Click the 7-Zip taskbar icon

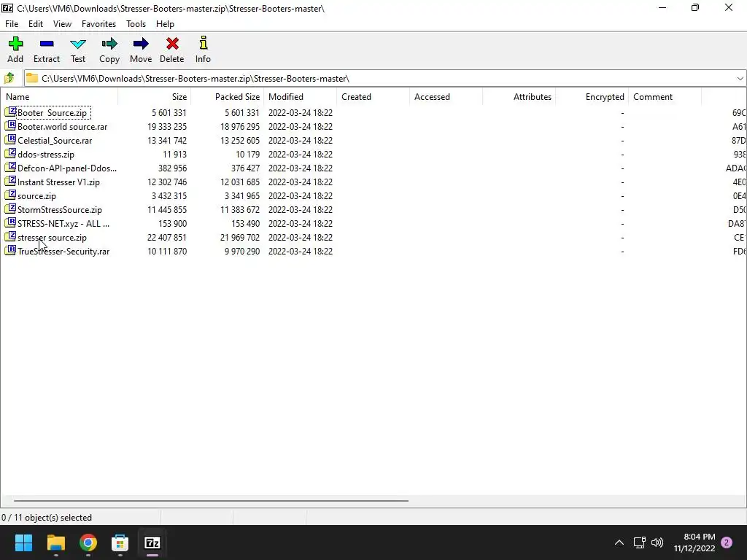pyautogui.click(x=152, y=542)
